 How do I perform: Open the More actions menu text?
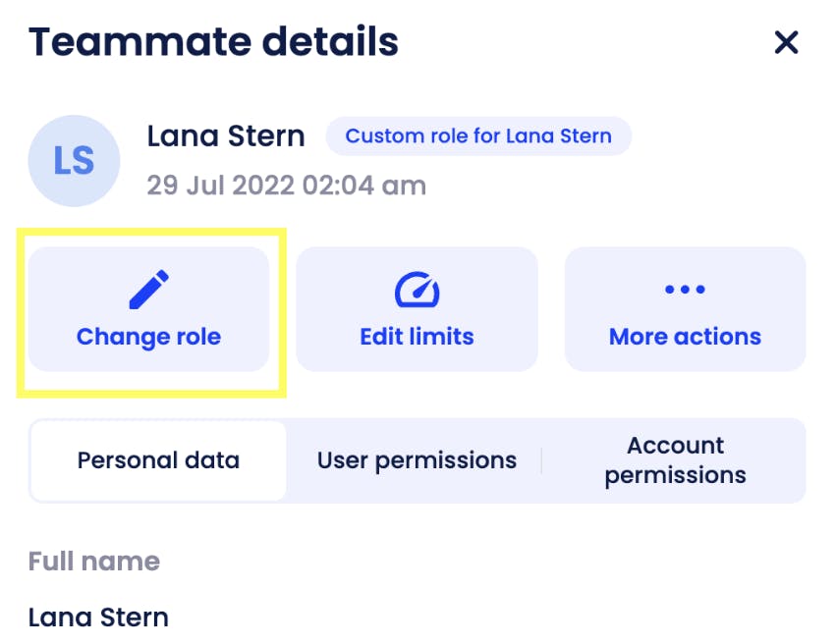[685, 337]
